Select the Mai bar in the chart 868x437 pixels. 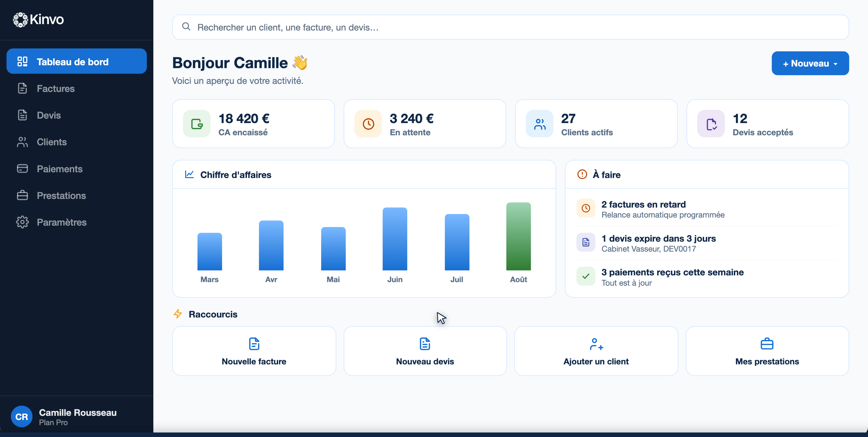click(333, 249)
